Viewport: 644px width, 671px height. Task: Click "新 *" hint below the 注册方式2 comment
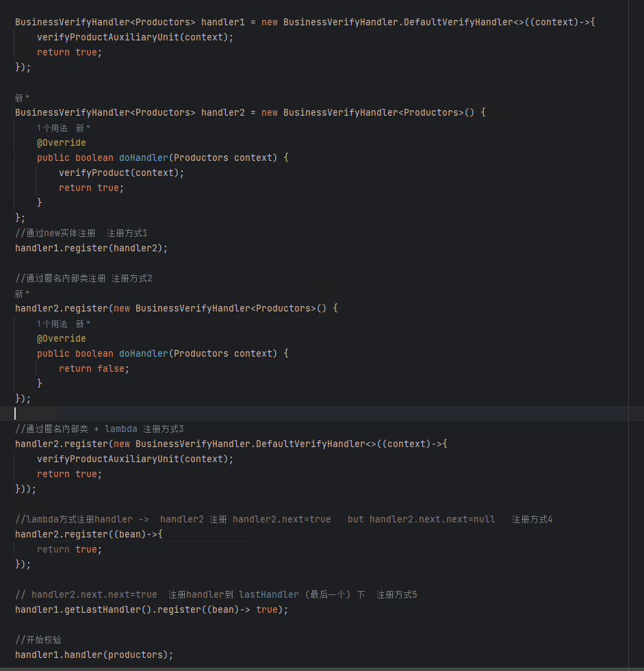tap(22, 294)
